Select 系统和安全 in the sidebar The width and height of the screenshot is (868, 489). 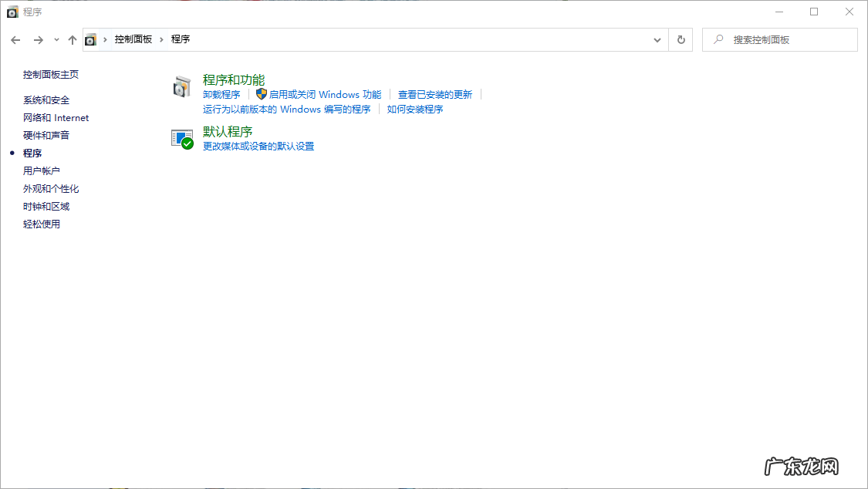tap(47, 99)
